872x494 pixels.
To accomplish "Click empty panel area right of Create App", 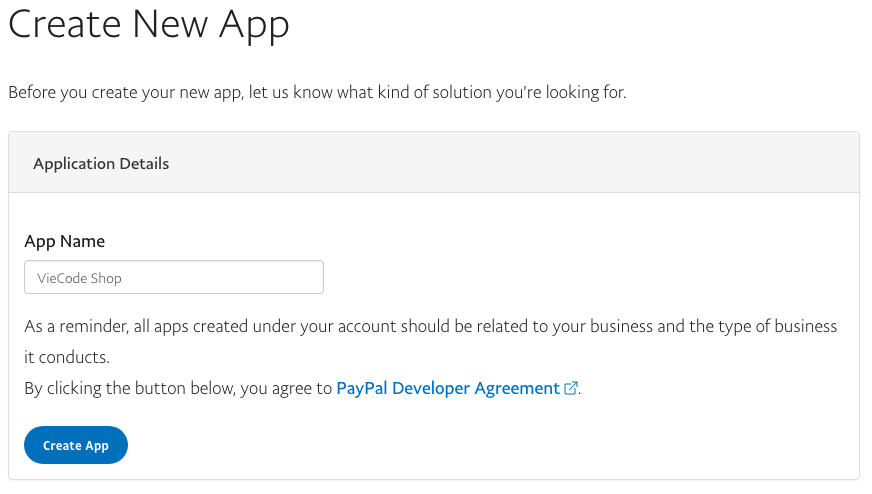I will tap(480, 445).
